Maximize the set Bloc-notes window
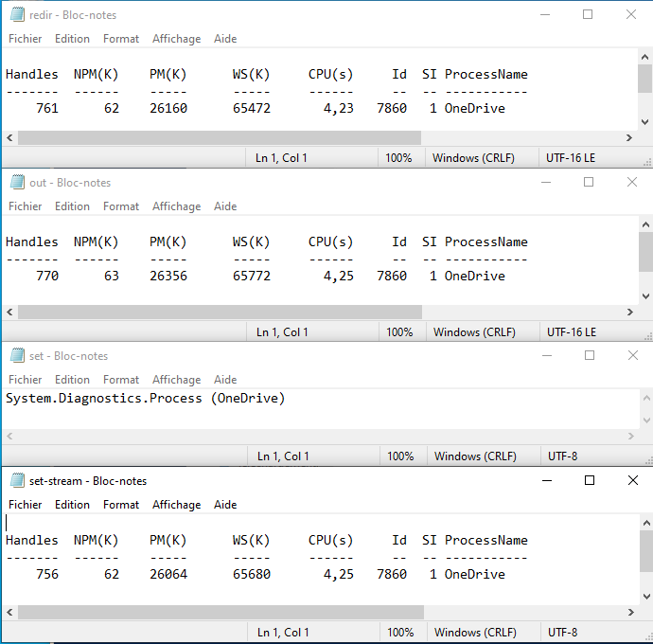The image size is (653, 644). 589,355
